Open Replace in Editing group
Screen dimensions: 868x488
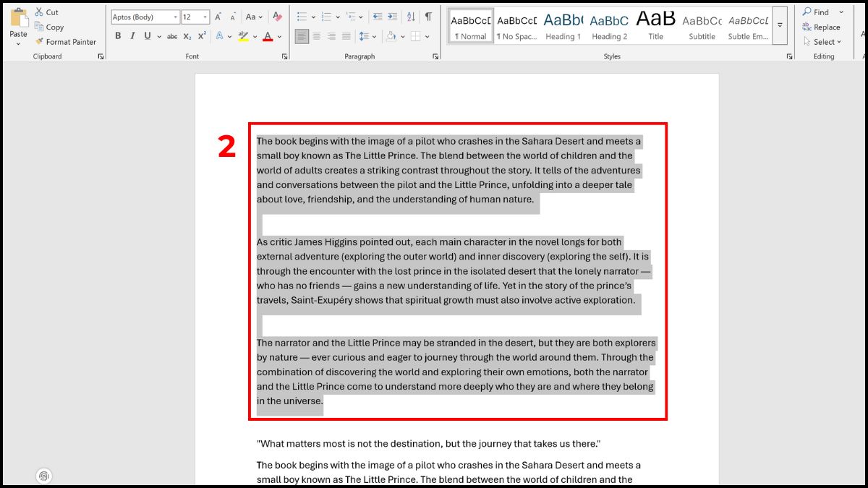821,27
